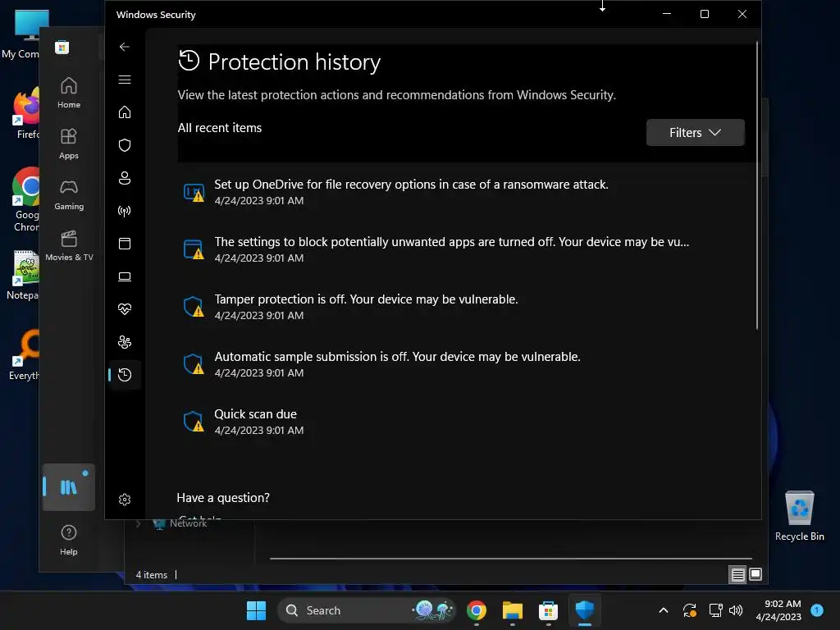Open Help in the Microsoft Store sidebar
Screen dimensions: 840x630
tap(69, 540)
